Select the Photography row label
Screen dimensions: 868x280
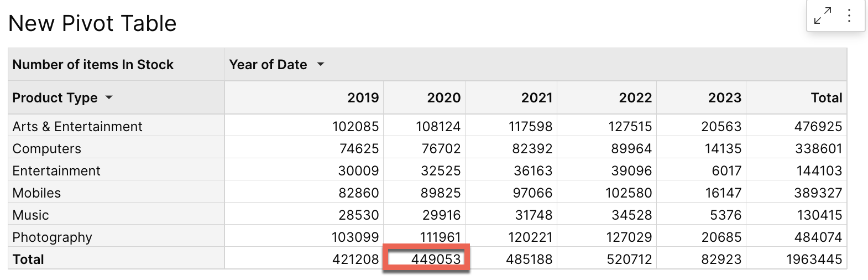(53, 237)
